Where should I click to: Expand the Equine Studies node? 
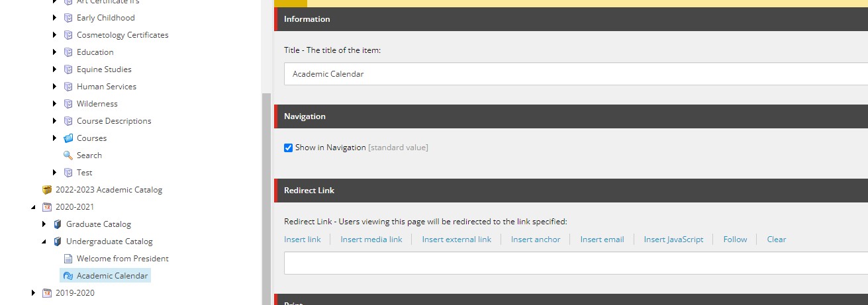pyautogui.click(x=55, y=69)
